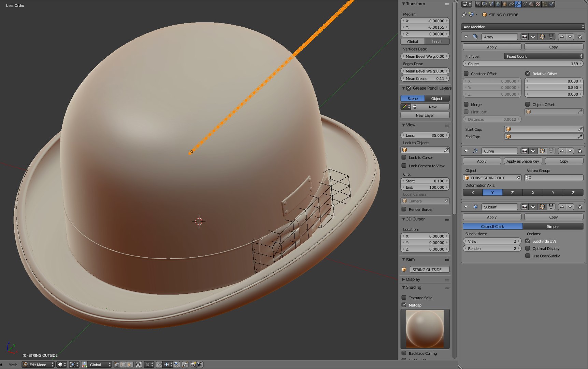Click Apply as Shape Key in Curve modifier
588x369 pixels.
[x=523, y=161]
